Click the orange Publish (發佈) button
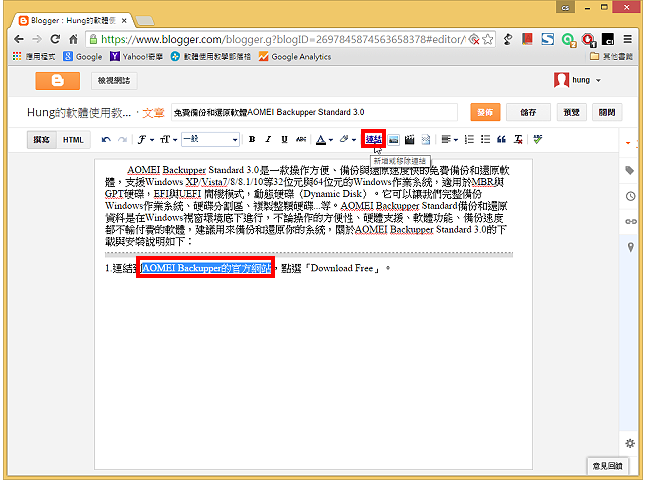 tap(485, 112)
